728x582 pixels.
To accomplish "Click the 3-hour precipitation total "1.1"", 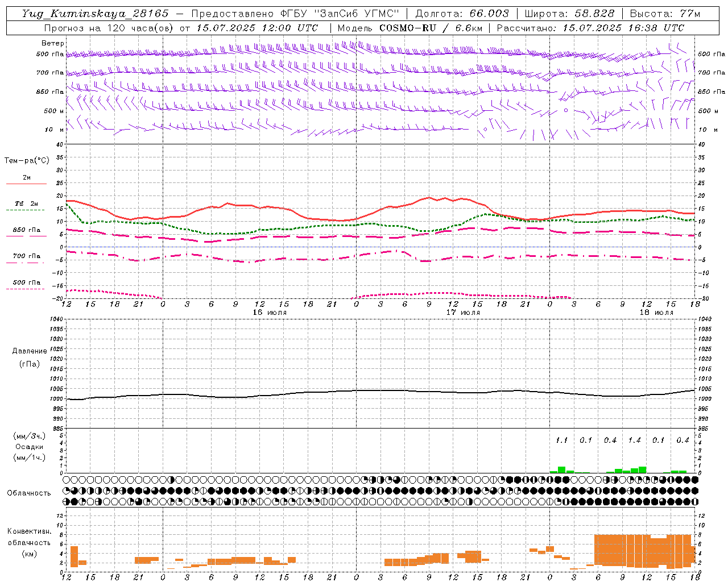I will 562,440.
